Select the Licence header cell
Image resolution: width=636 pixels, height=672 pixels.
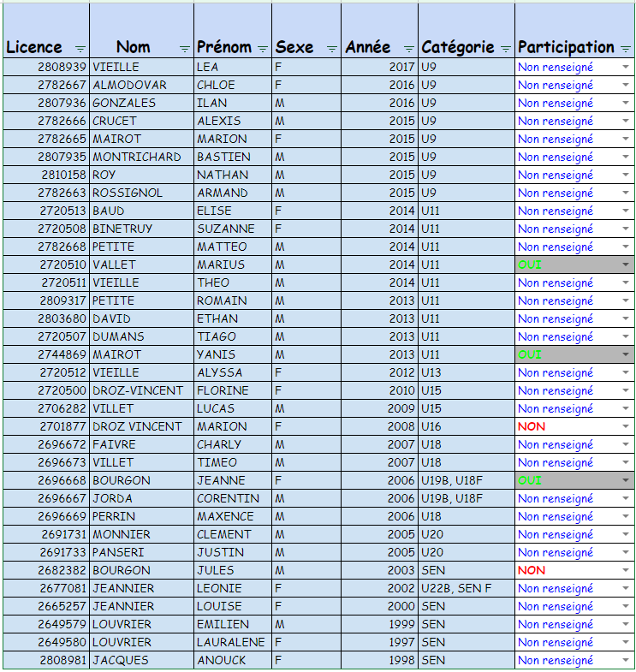pyautogui.click(x=46, y=31)
